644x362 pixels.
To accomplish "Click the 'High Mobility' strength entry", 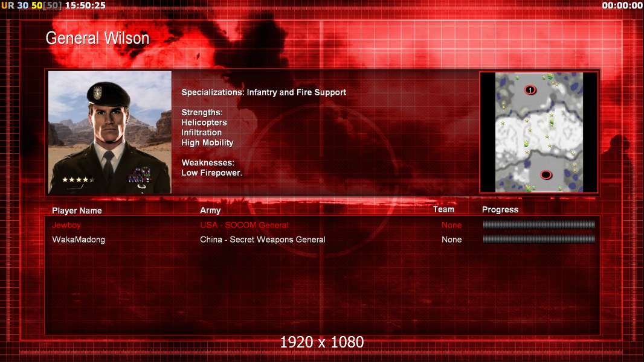I will 207,142.
